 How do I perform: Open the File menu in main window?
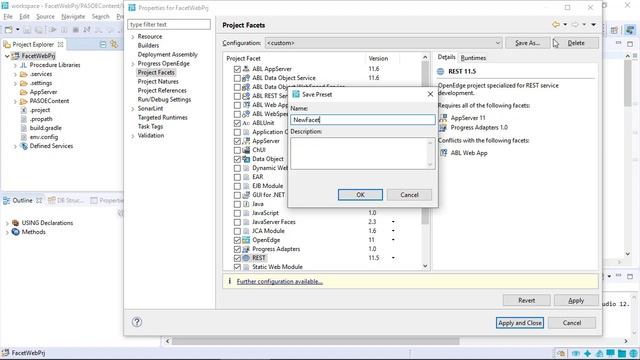(x=8, y=17)
